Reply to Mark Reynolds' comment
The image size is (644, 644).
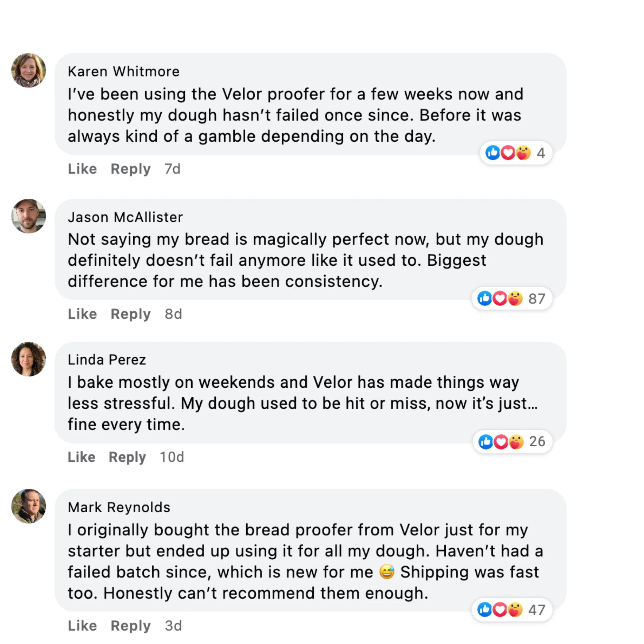pos(130,626)
